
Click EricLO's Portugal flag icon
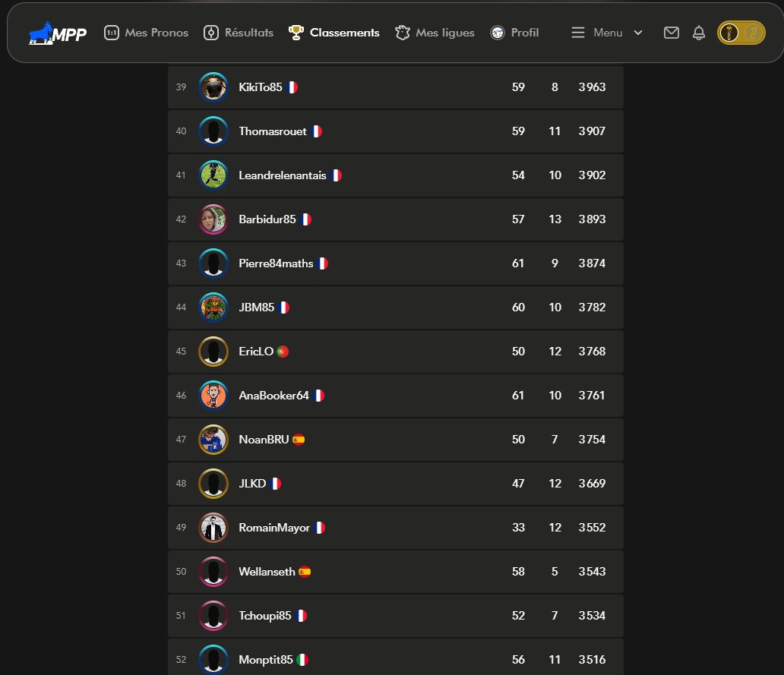coord(283,352)
